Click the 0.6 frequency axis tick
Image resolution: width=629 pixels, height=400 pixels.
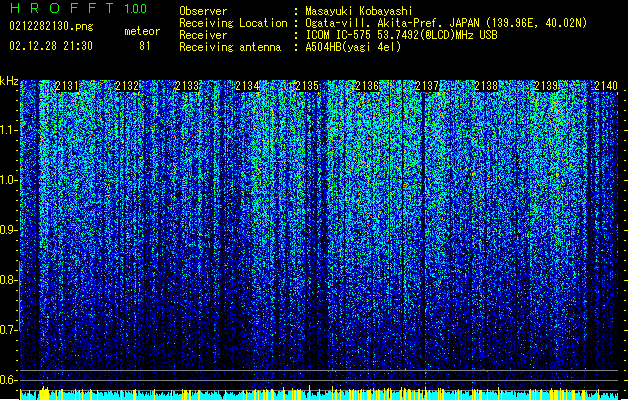9,380
